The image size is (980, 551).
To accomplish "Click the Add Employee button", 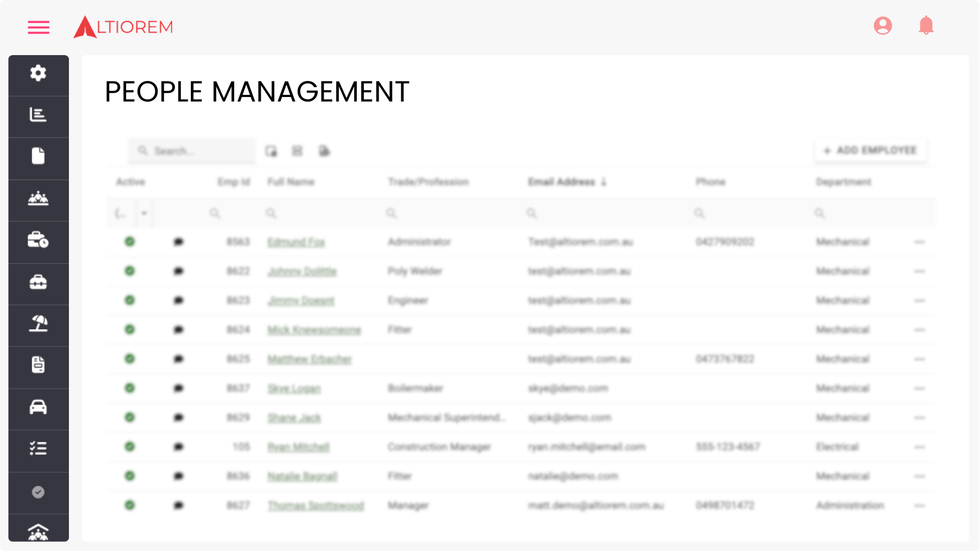I will pyautogui.click(x=871, y=151).
